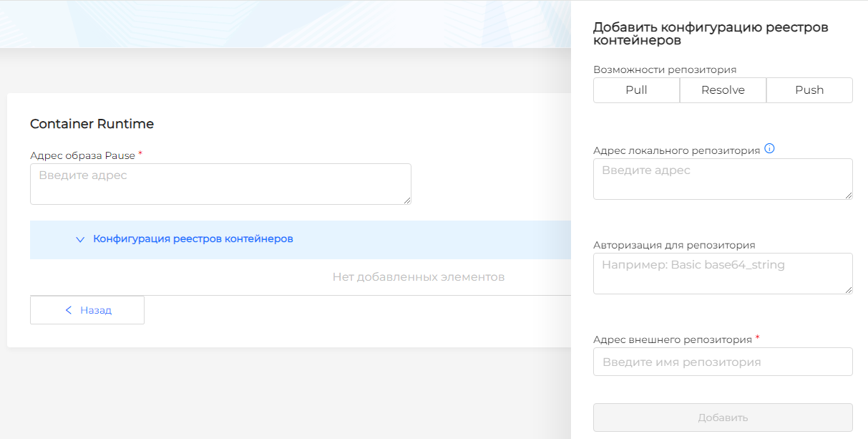
Task: Expand container registries configuration via chevron
Action: 80,239
